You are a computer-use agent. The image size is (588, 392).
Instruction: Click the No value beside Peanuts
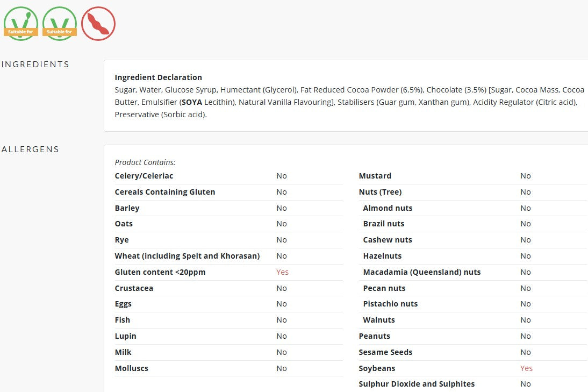tap(526, 336)
